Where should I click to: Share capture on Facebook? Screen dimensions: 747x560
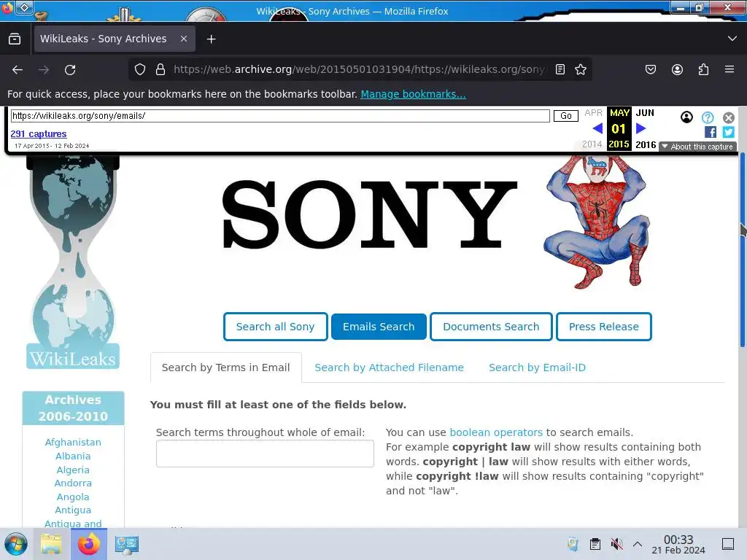[x=711, y=133]
